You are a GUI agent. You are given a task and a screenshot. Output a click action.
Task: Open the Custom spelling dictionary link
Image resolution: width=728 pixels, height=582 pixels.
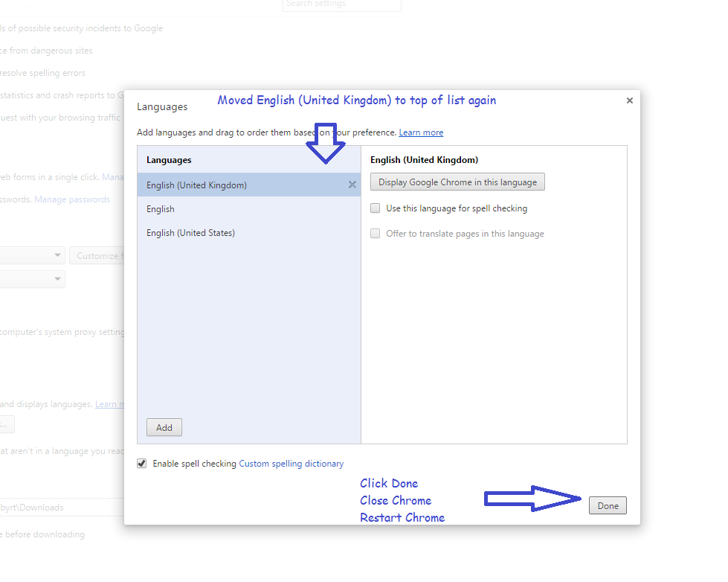(291, 464)
